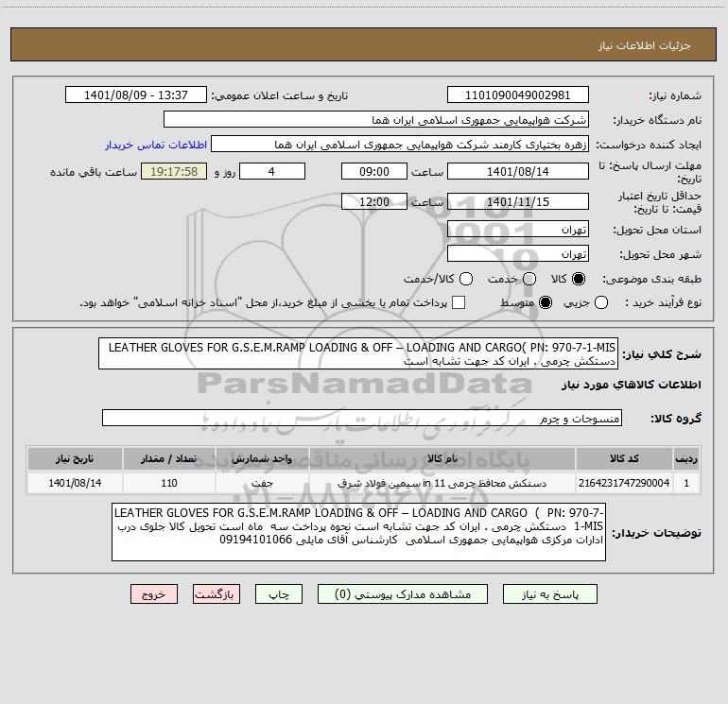Click the تاریخ نیاز column header

(x=75, y=458)
